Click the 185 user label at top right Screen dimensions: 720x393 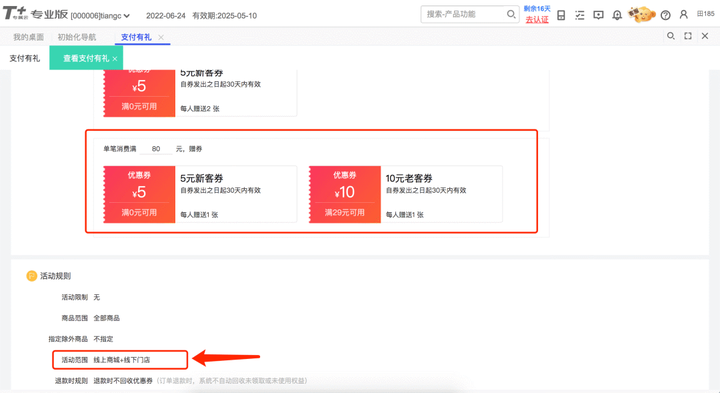706,14
